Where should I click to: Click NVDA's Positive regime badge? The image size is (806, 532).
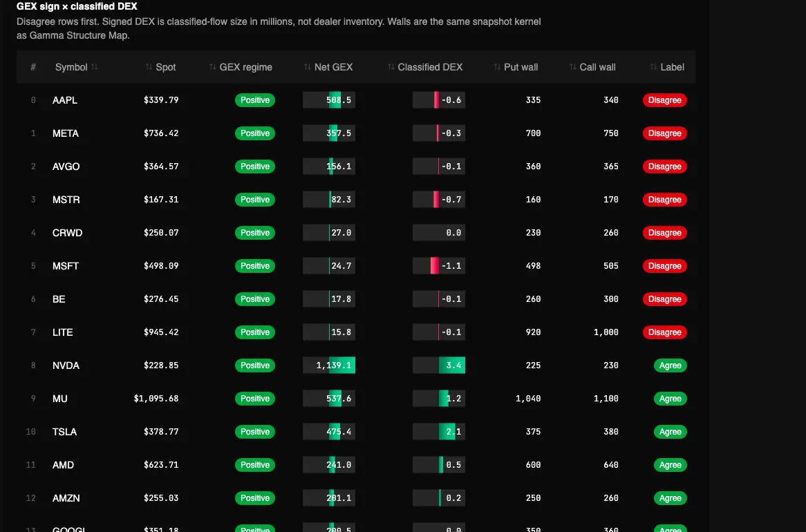pyautogui.click(x=255, y=365)
